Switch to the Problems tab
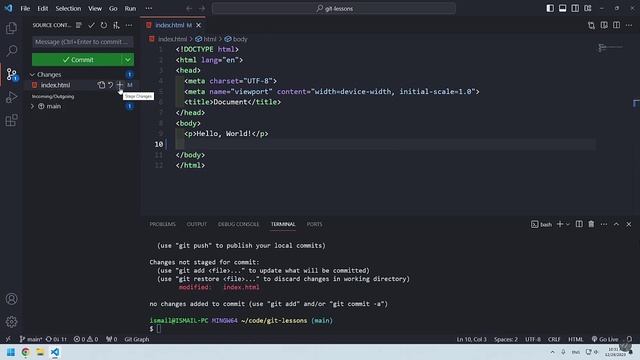Screen dimensions: 640x360 click(x=162, y=224)
